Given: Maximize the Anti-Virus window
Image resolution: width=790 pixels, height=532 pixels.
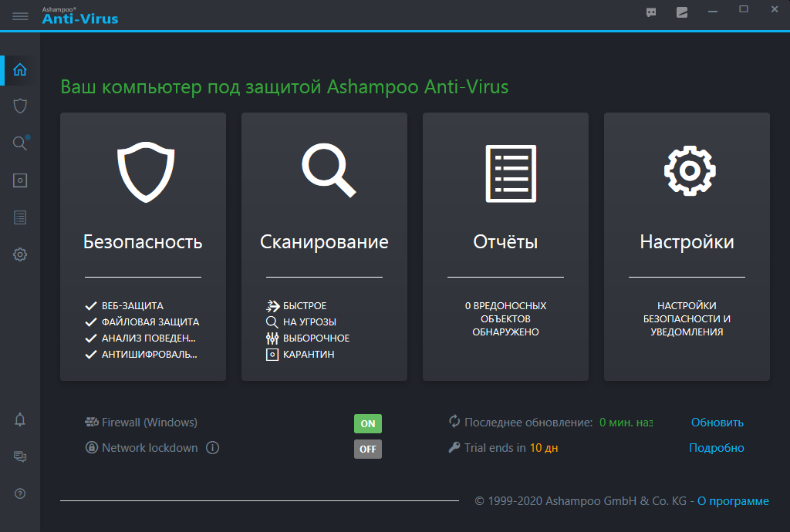Looking at the screenshot, I should [744, 9].
